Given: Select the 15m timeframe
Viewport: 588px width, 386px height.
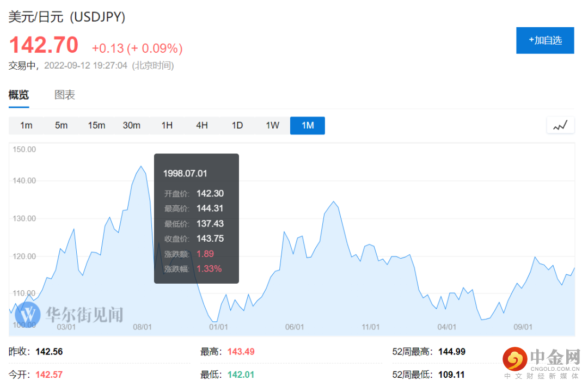Looking at the screenshot, I should (x=96, y=125).
